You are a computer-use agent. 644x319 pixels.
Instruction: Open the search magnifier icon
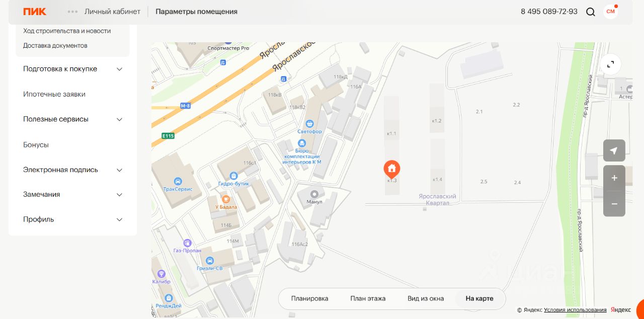(x=591, y=12)
